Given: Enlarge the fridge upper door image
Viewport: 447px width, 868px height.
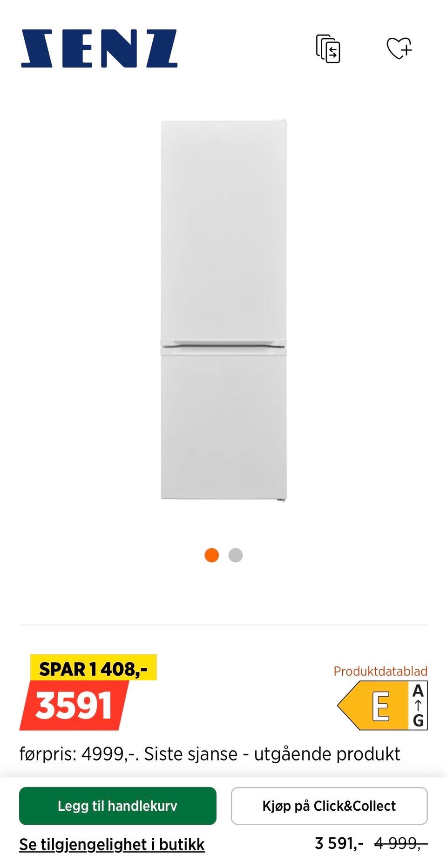Looking at the screenshot, I should click(223, 231).
